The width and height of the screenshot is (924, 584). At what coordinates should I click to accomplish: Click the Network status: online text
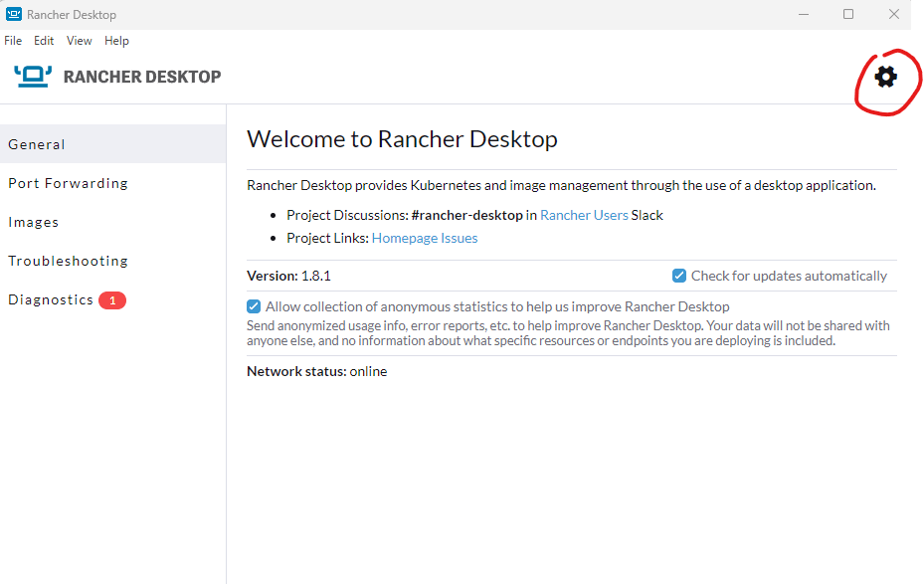click(x=317, y=371)
